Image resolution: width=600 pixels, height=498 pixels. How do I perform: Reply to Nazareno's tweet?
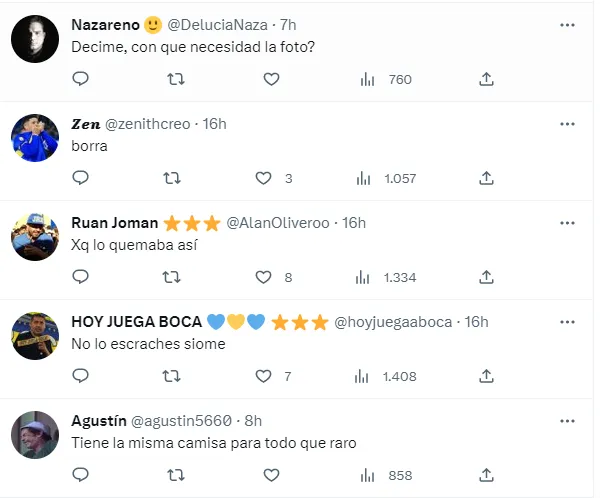pos(82,79)
